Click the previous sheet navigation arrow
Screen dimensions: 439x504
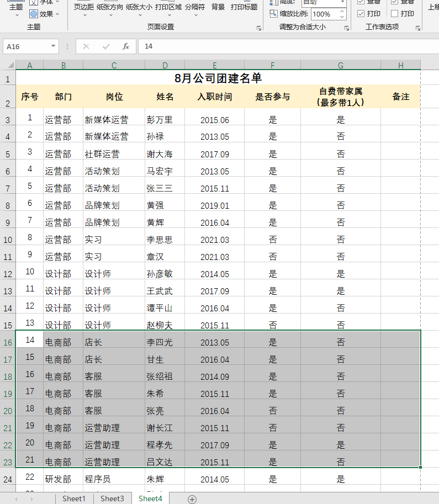tap(16, 499)
